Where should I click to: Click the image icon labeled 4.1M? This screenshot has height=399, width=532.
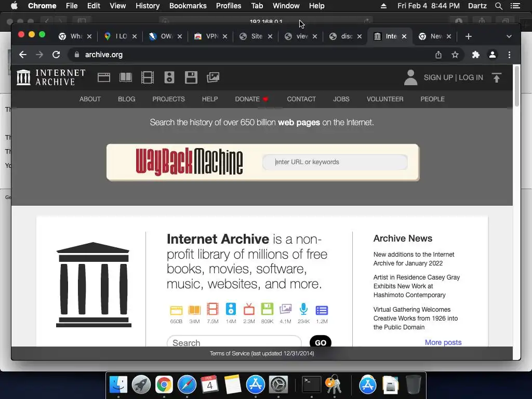pyautogui.click(x=285, y=310)
